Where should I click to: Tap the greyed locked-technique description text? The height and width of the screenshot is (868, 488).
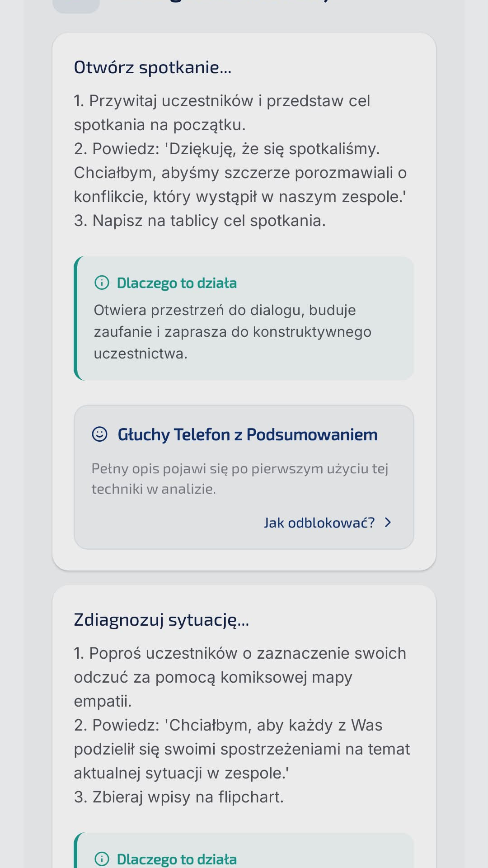tap(239, 479)
